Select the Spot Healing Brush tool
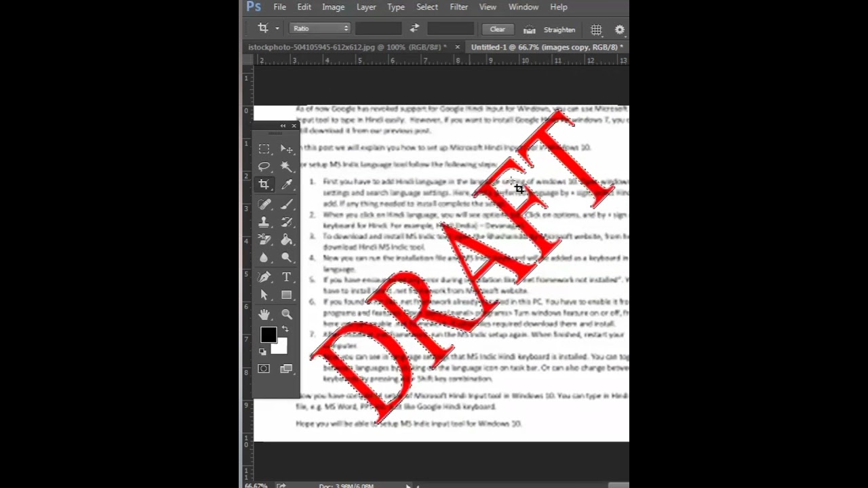 264,204
